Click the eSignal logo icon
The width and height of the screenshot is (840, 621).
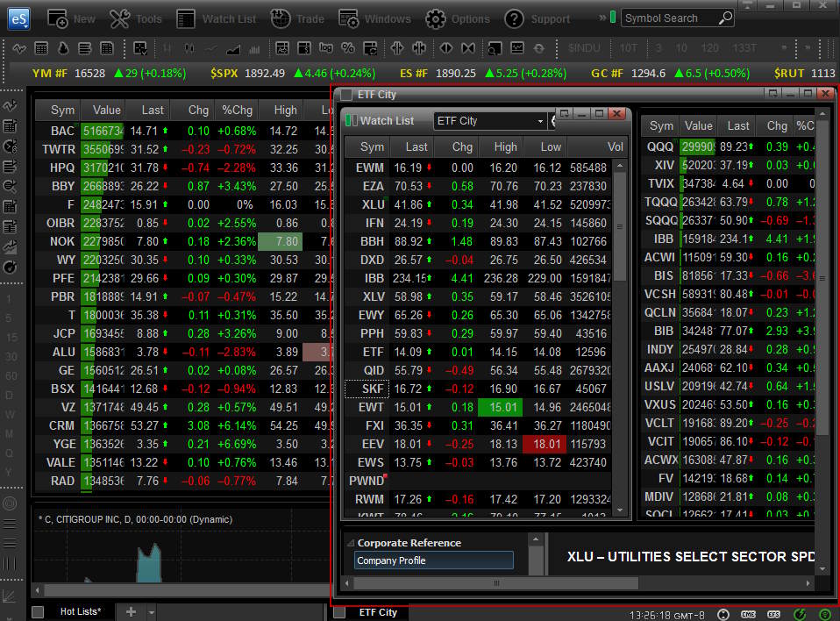pos(18,18)
